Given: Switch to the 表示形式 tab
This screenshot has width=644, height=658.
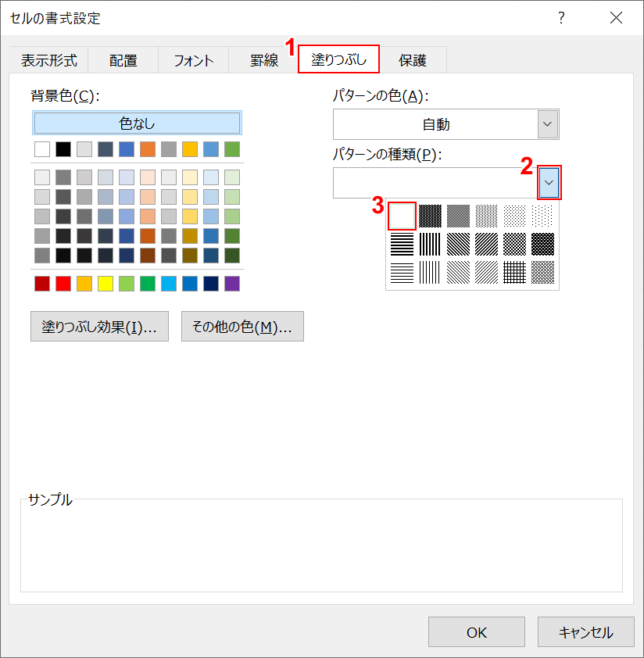Looking at the screenshot, I should pos(49,60).
